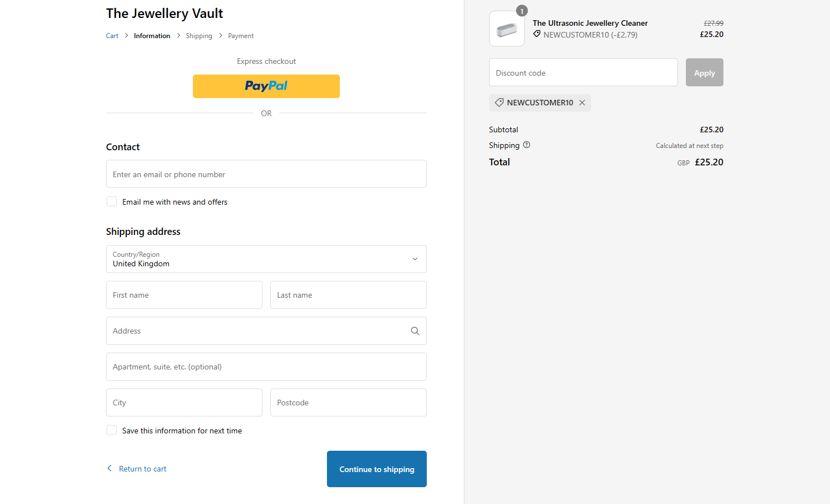The width and height of the screenshot is (830, 504).
Task: Remove the NEWCUSTOMER10 discount code tag
Action: (x=582, y=103)
